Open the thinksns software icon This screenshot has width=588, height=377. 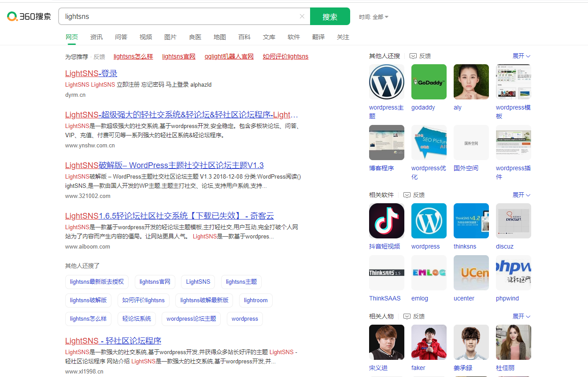(471, 221)
